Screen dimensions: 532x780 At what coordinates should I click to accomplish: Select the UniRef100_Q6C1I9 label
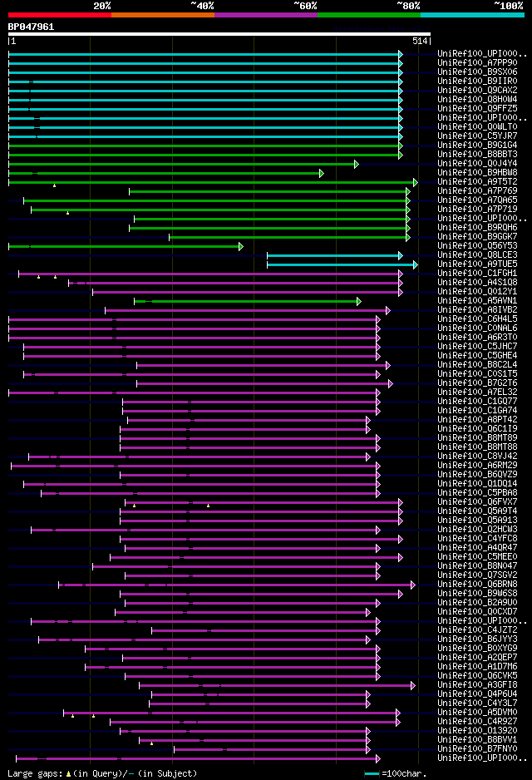477,429
